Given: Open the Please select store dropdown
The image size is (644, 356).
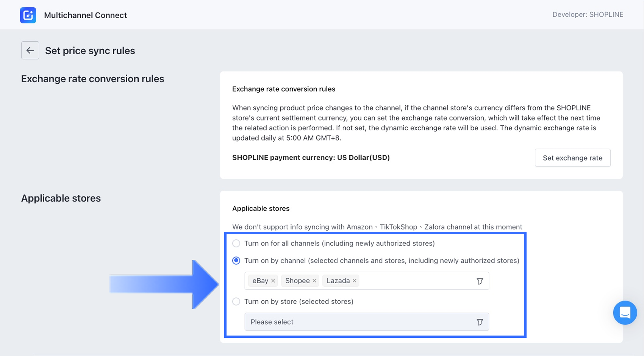Looking at the screenshot, I should (360, 322).
